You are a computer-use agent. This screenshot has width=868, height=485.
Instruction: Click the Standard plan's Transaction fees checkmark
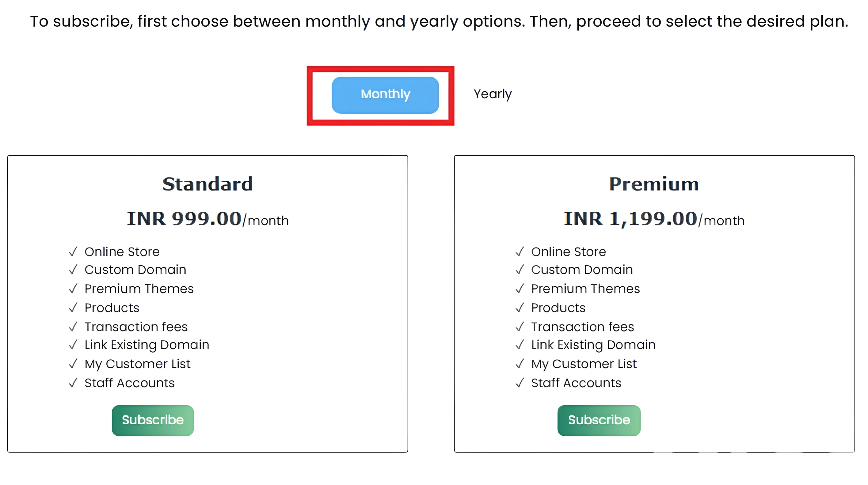[x=73, y=327]
